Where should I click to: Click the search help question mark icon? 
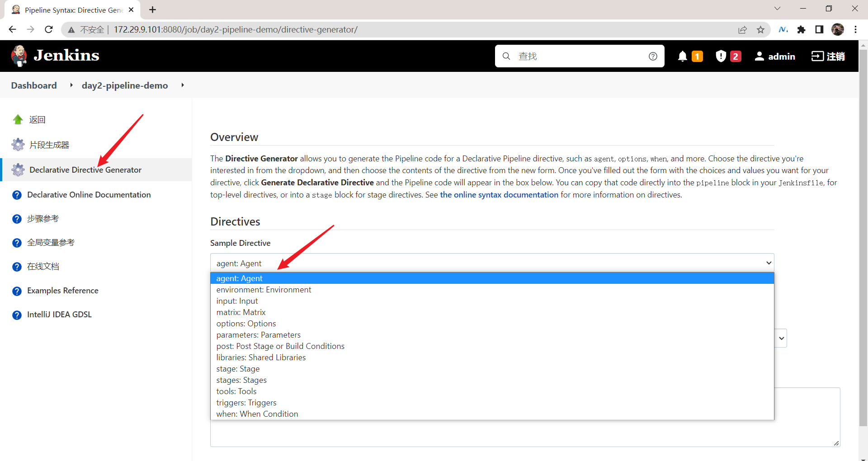pos(653,56)
